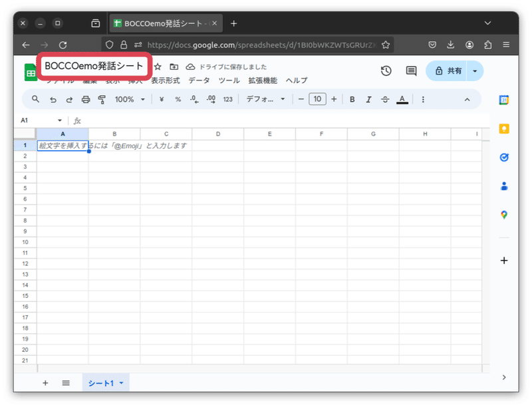Open Contacts side panel
The width and height of the screenshot is (532, 407).
pyautogui.click(x=504, y=186)
